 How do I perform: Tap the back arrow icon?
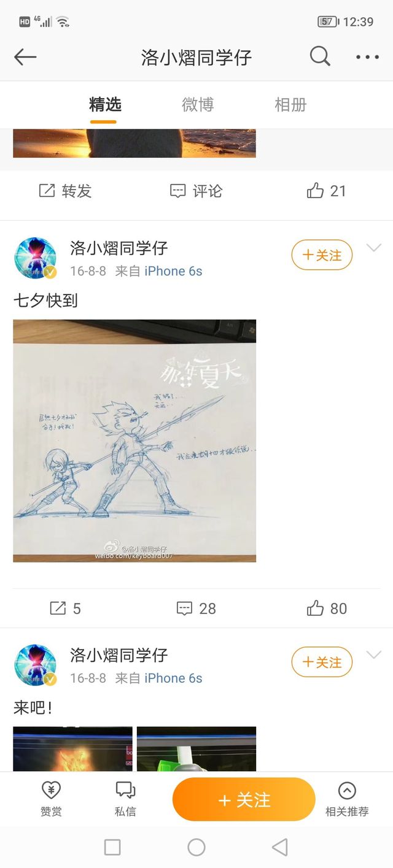click(x=25, y=57)
